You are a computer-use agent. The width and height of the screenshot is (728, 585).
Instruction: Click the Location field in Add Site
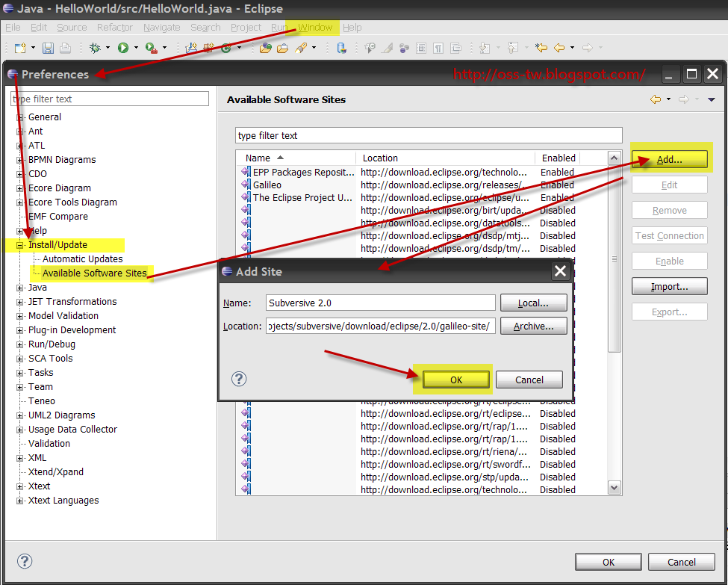381,326
